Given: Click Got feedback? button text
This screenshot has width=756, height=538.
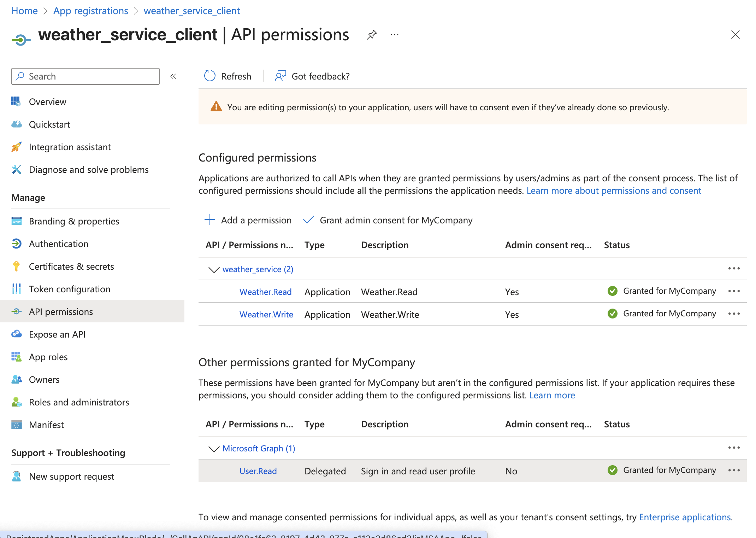Looking at the screenshot, I should tap(320, 76).
